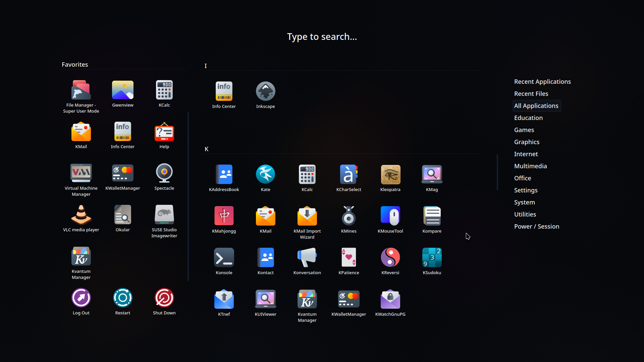Open KMines game
This screenshot has height=362, width=644.
pos(349,220)
